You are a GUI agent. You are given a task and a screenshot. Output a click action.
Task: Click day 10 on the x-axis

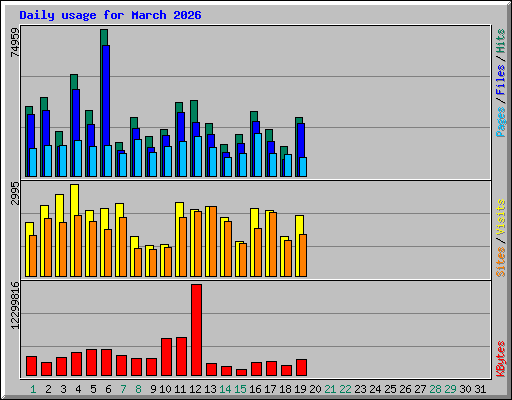coord(165,389)
